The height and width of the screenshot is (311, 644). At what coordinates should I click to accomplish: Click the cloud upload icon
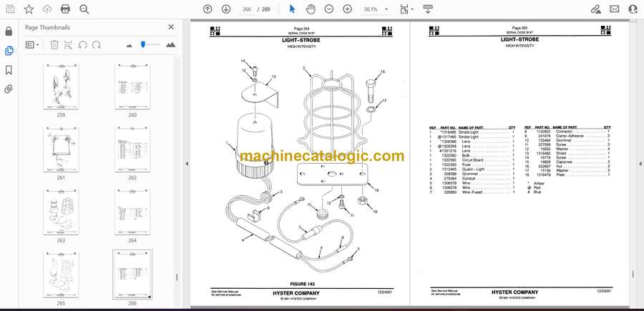(x=47, y=9)
